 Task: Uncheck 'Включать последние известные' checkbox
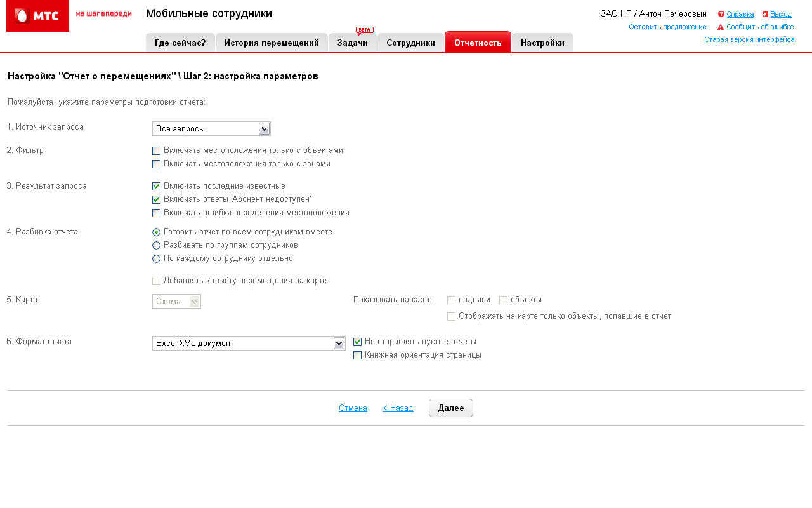coord(157,187)
